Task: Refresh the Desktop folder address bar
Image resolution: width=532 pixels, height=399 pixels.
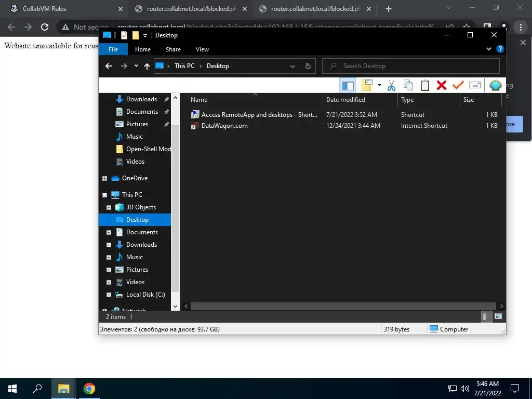Action: [x=308, y=66]
